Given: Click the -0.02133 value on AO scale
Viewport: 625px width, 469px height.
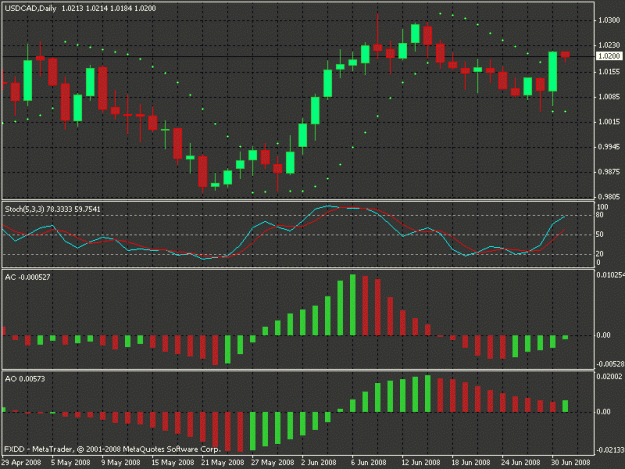Looking at the screenshot, I should tap(610, 450).
